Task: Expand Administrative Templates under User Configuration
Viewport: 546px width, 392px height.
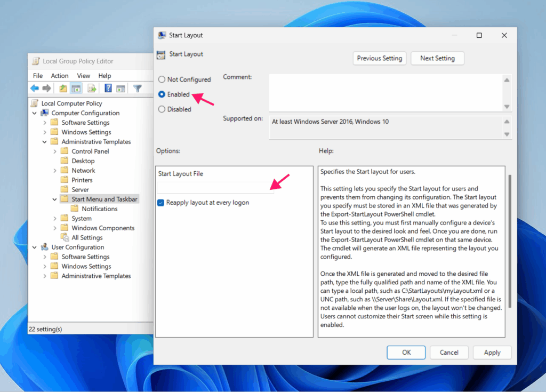Action: click(x=45, y=276)
